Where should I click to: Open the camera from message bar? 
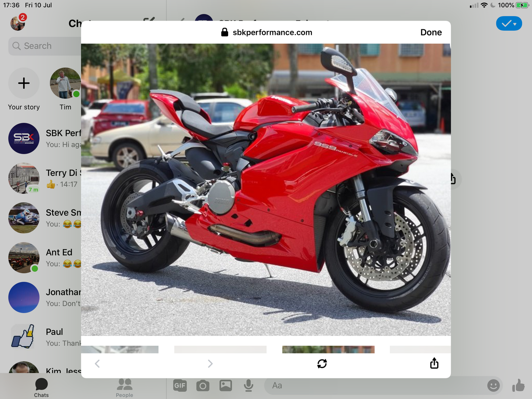(202, 385)
